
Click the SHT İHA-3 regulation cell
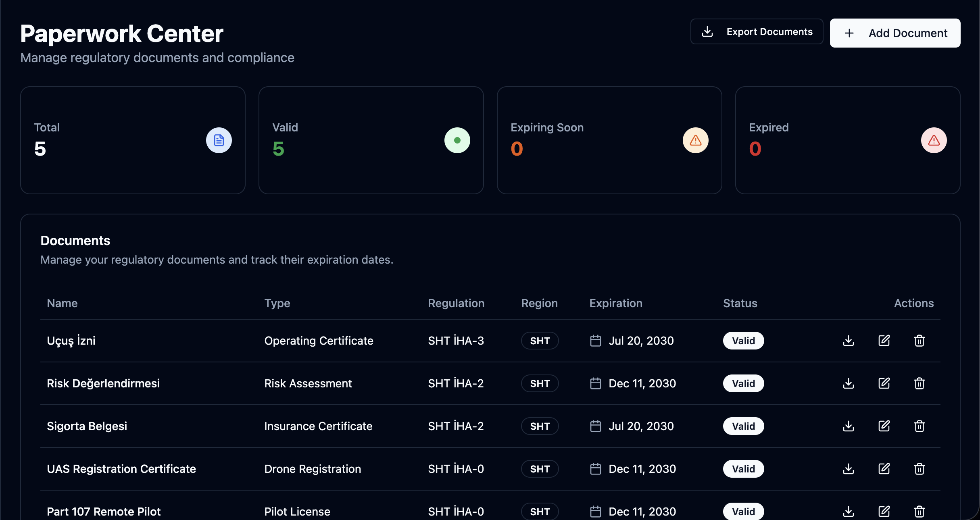tap(456, 341)
